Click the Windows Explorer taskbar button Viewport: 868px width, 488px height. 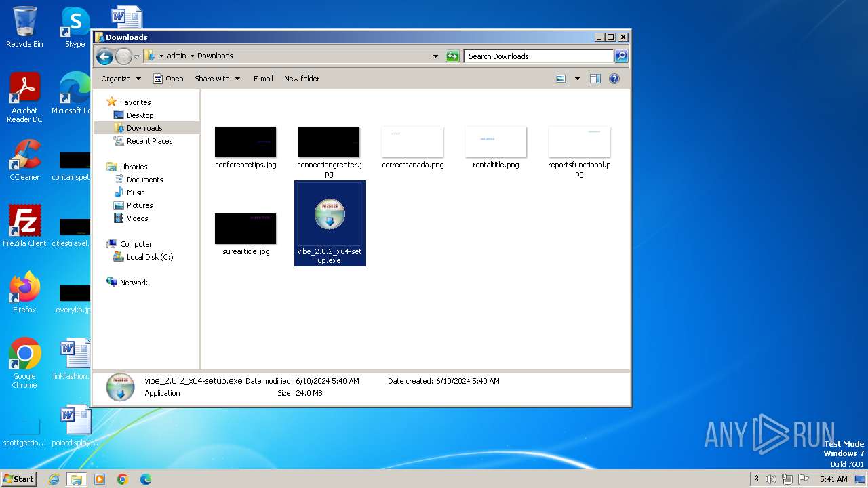76,479
